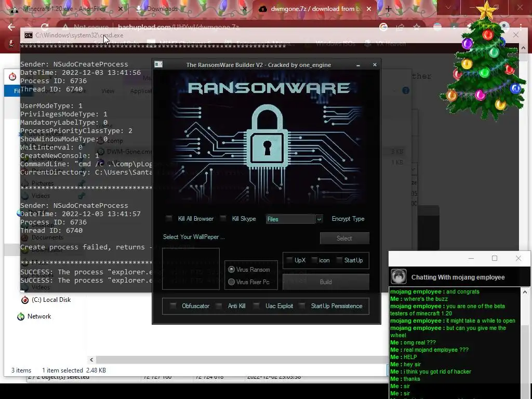
Task: Select Network in Explorer navigation pane
Action: point(39,316)
